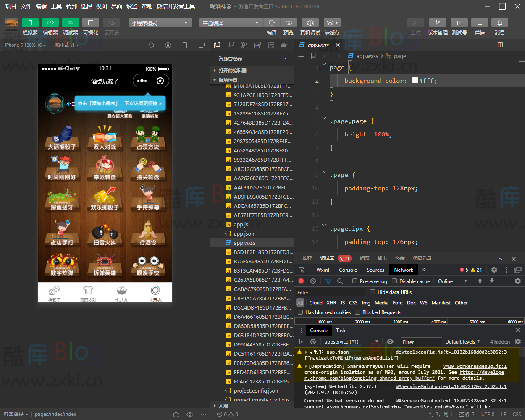Screen dimensions: 525x420
Task: Click the real device debug (真机调试) icon
Action: click(310, 23)
